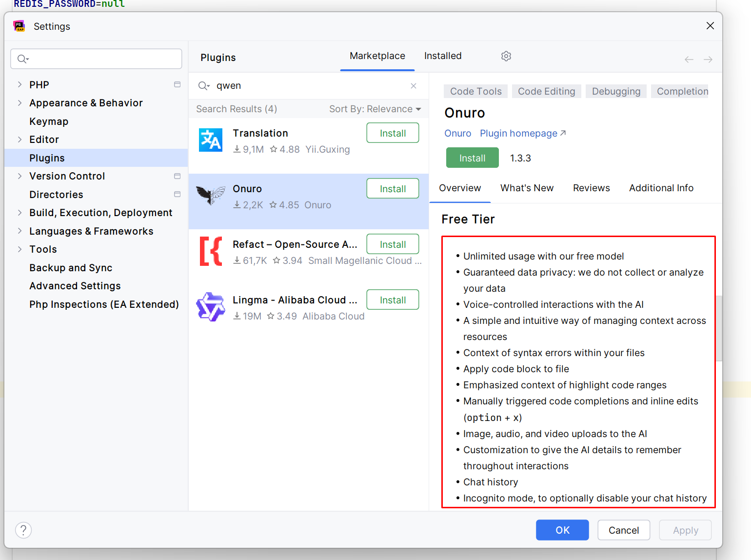The image size is (751, 560).
Task: Open the plugins gear settings icon
Action: 506,56
